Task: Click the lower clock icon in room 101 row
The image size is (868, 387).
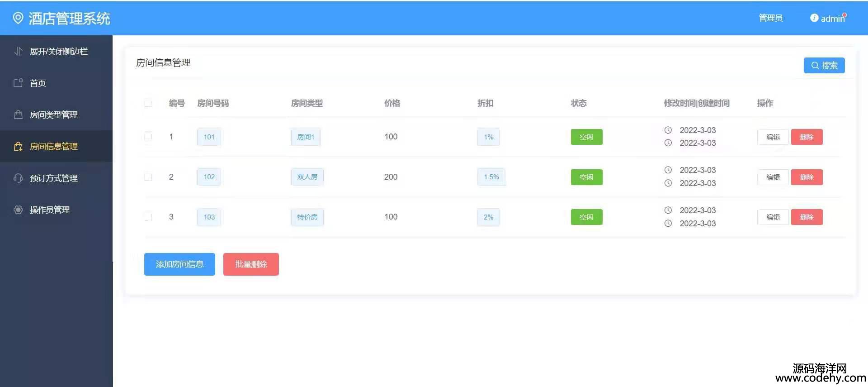Action: pos(668,143)
